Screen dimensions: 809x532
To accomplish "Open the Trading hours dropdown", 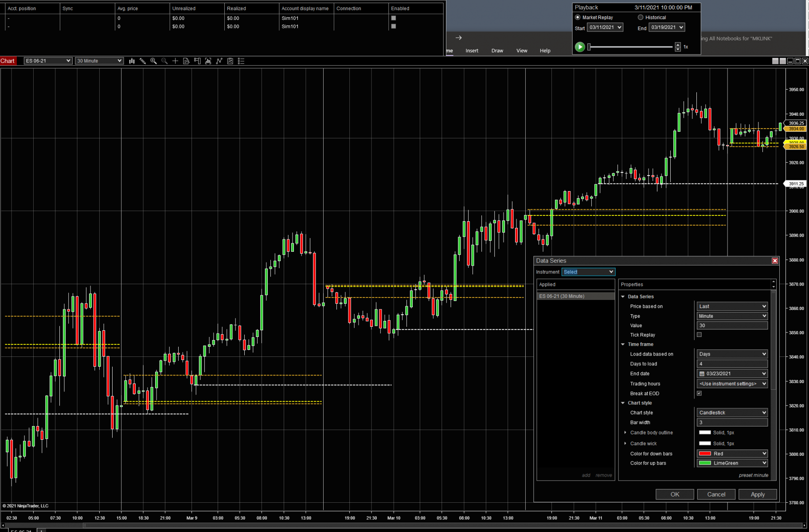I will (732, 384).
